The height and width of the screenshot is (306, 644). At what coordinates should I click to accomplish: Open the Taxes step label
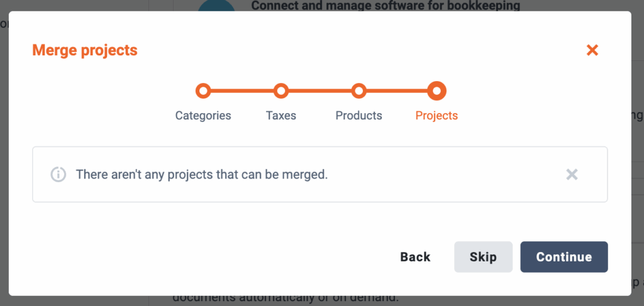coord(281,115)
